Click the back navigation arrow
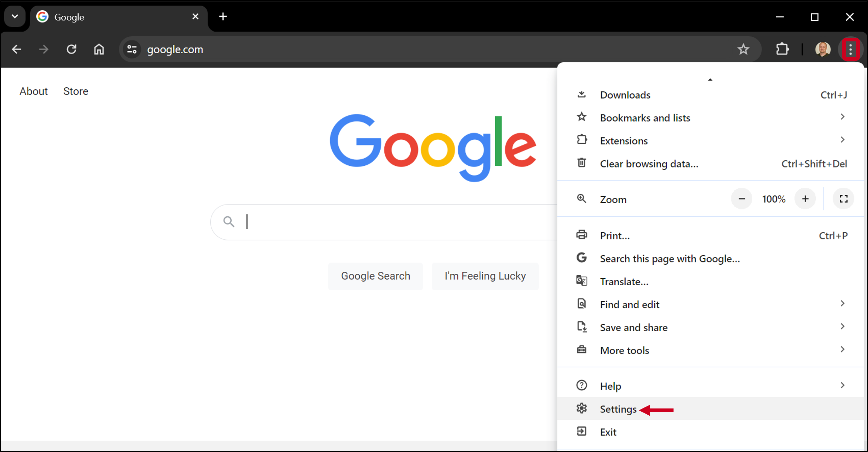The width and height of the screenshot is (868, 452). pyautogui.click(x=16, y=49)
